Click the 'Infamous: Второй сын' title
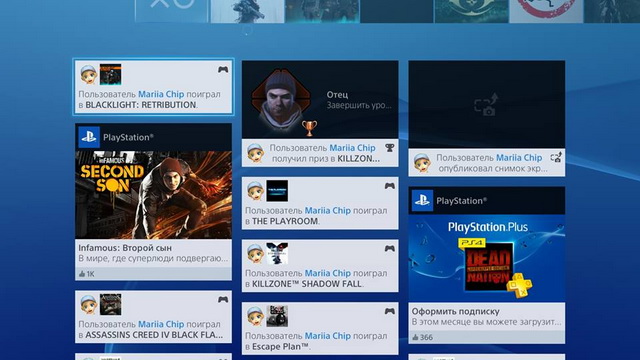 [x=125, y=248]
